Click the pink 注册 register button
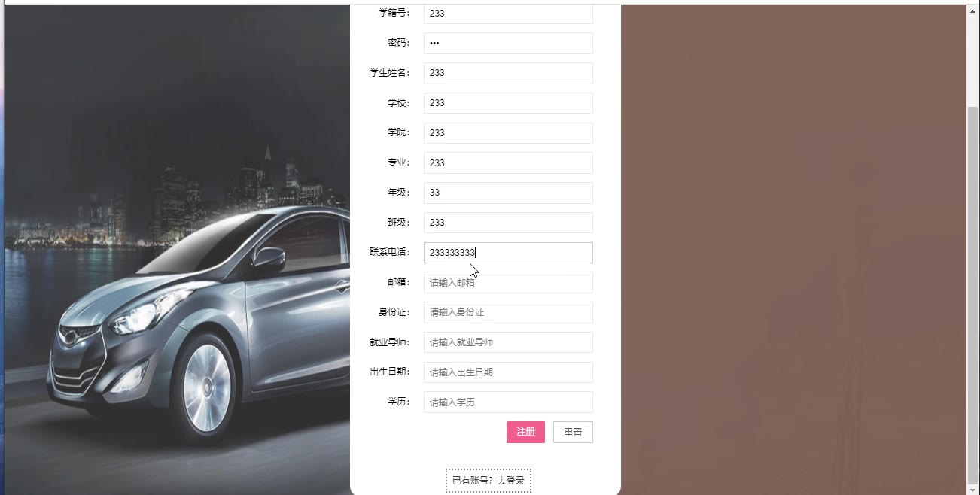The height and width of the screenshot is (495, 980). click(x=525, y=432)
